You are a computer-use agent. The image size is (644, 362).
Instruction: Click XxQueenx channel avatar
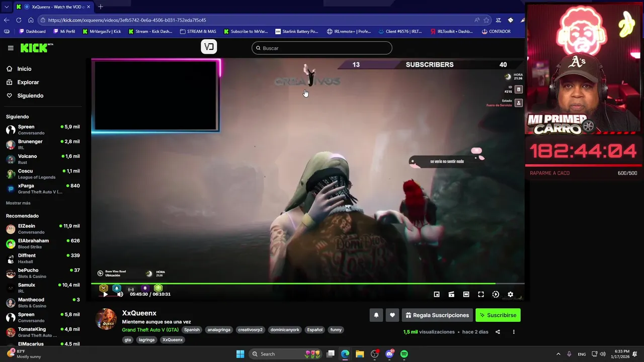coord(107,319)
